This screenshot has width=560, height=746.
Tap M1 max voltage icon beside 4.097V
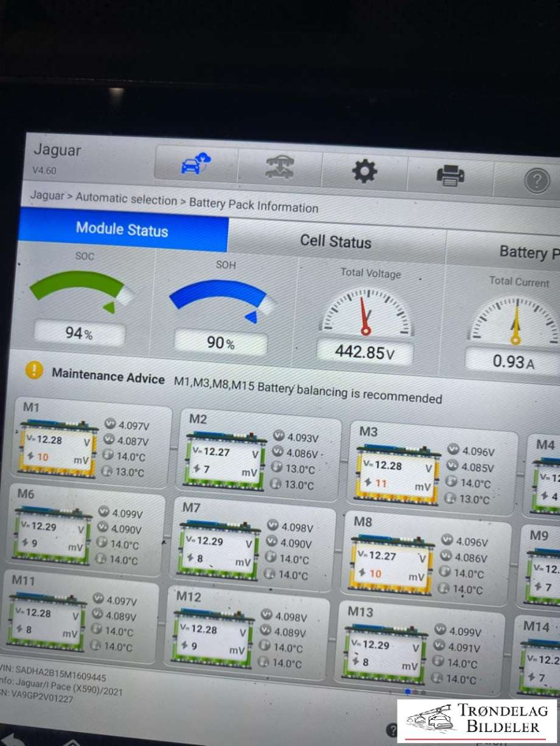click(110, 424)
